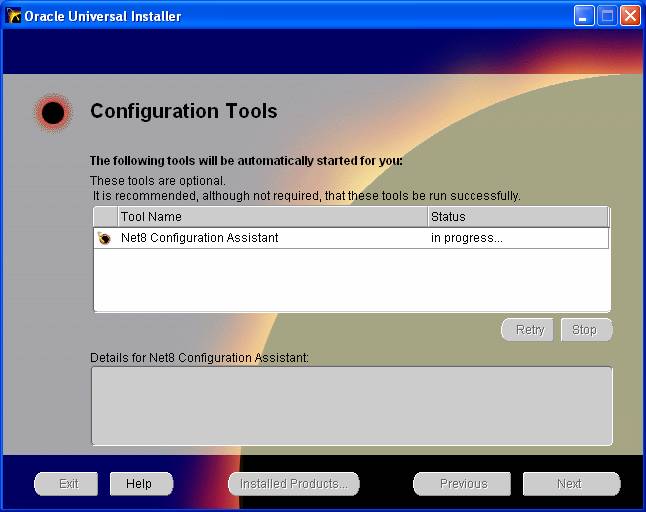Click the Exit button
Viewport: 646px width, 512px height.
[66, 484]
